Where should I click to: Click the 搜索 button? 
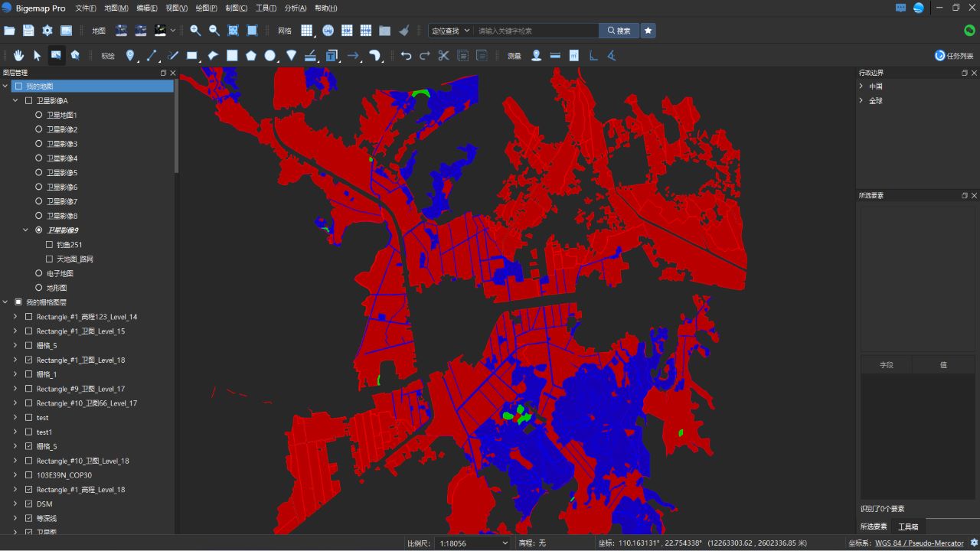pyautogui.click(x=619, y=31)
